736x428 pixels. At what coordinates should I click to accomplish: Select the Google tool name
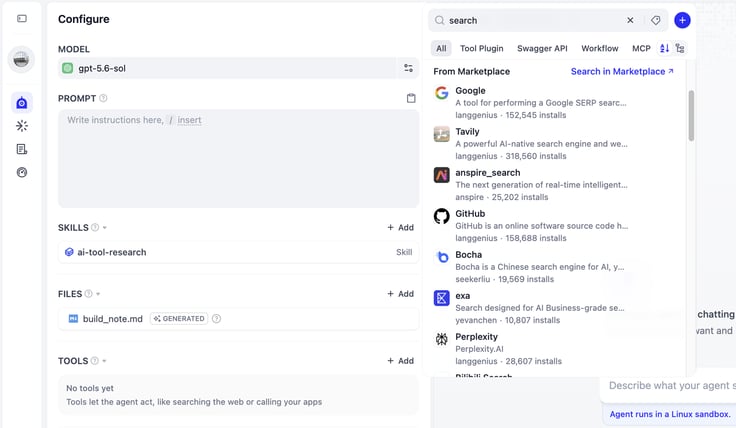(470, 91)
